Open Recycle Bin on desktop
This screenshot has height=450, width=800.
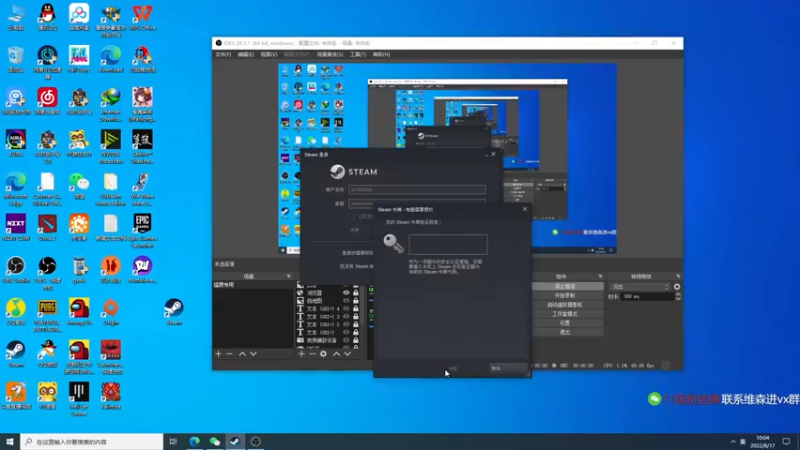[16, 59]
